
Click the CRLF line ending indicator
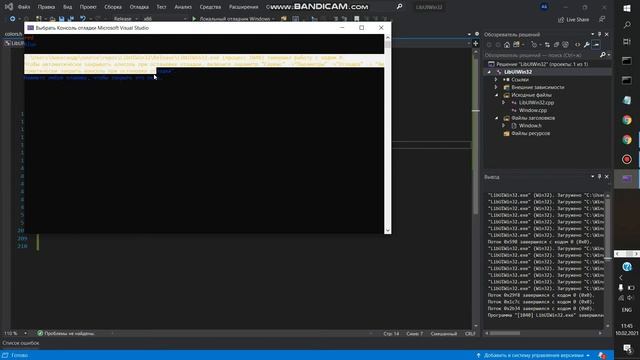(470, 333)
